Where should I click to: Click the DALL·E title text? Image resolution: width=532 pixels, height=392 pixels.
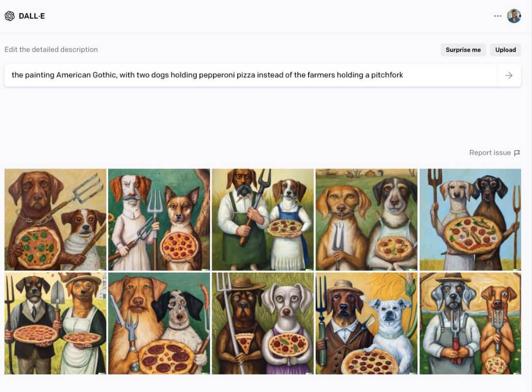32,16
